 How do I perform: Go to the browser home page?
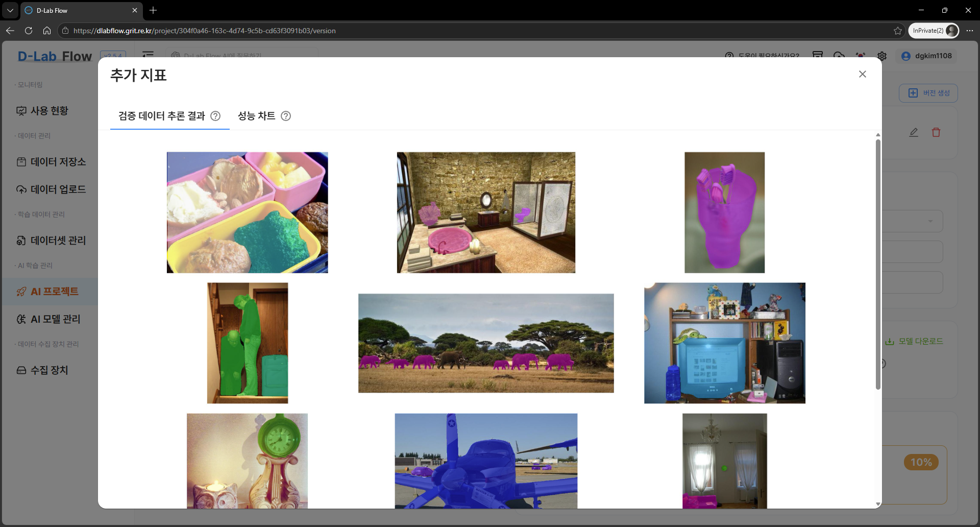pos(47,31)
